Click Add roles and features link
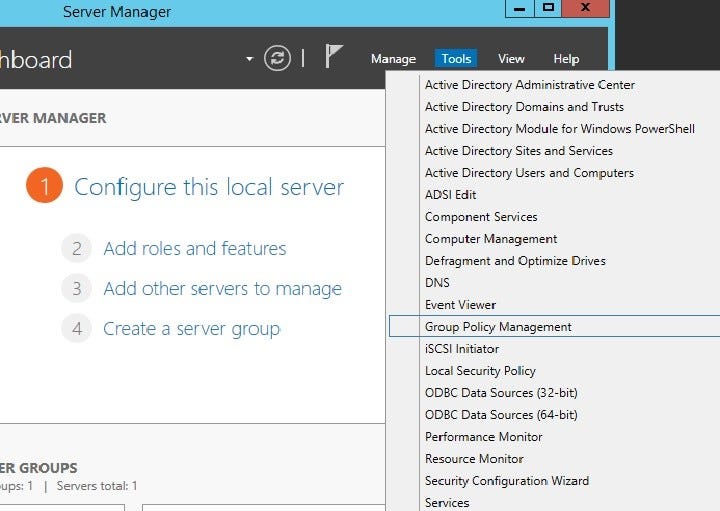Viewport: 720px width, 511px height. click(195, 248)
